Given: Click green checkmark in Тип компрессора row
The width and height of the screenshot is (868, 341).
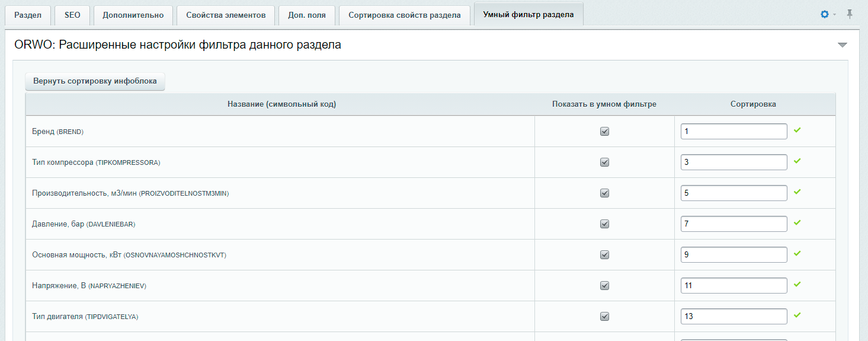Looking at the screenshot, I should point(797,161).
